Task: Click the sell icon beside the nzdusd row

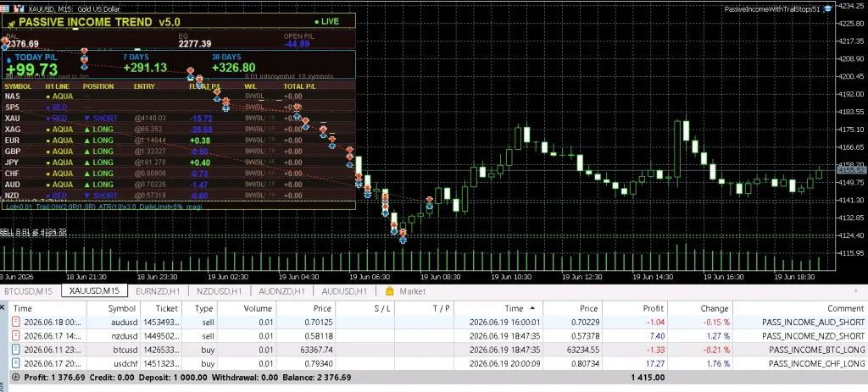Action: pos(15,335)
